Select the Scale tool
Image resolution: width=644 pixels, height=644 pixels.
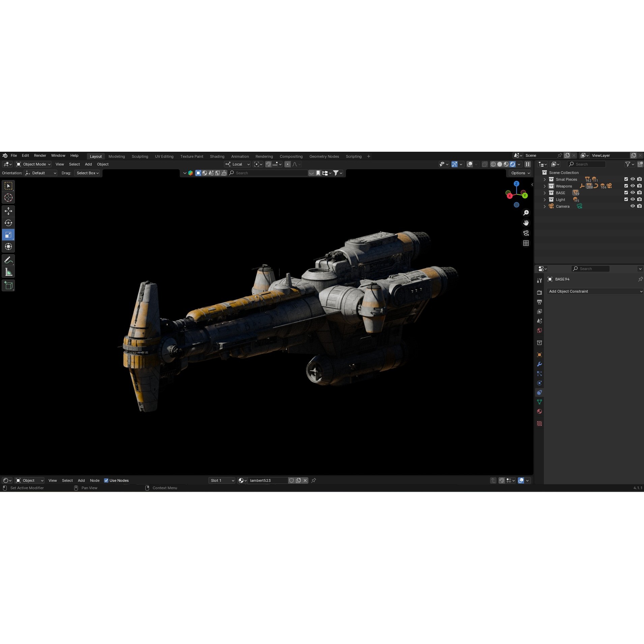(x=8, y=235)
